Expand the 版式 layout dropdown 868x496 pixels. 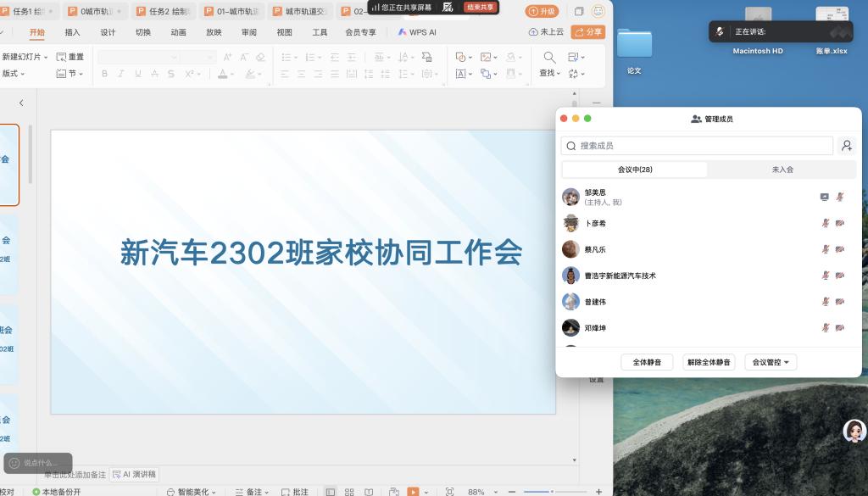tap(14, 74)
